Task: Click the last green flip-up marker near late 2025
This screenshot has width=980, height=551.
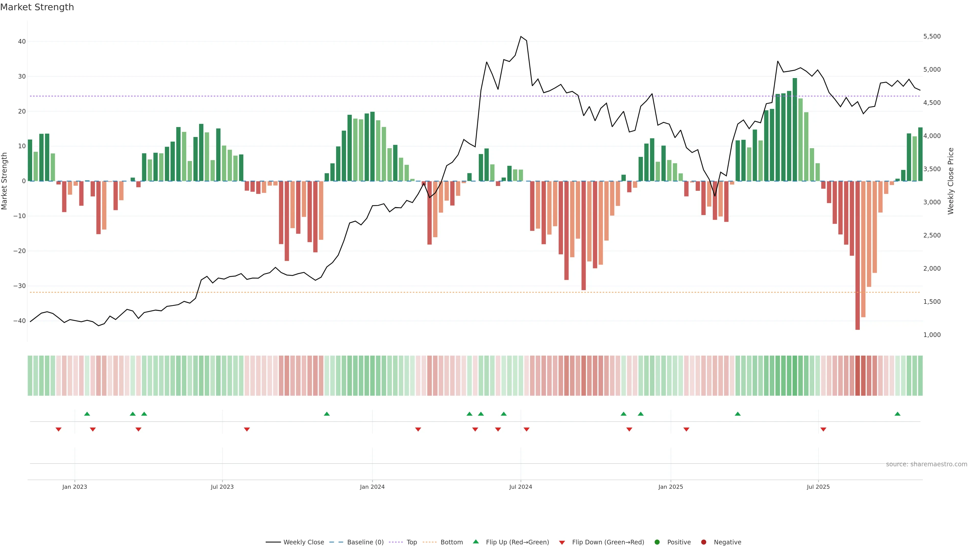Action: coord(898,414)
